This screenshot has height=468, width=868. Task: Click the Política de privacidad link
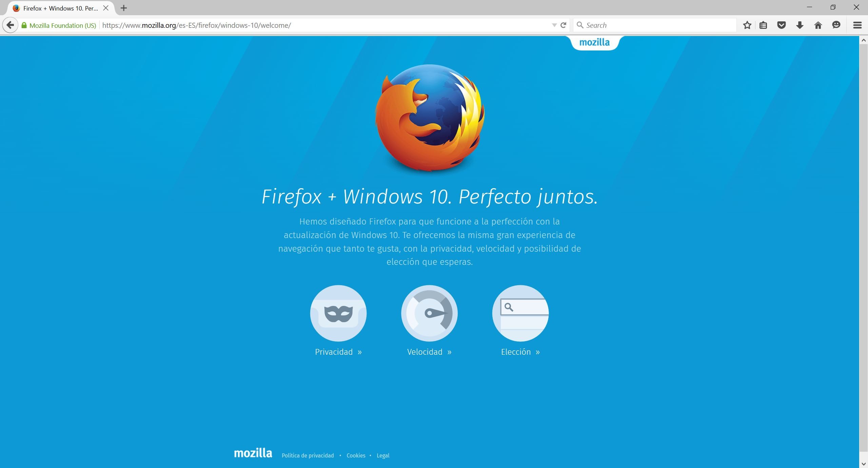coord(308,455)
